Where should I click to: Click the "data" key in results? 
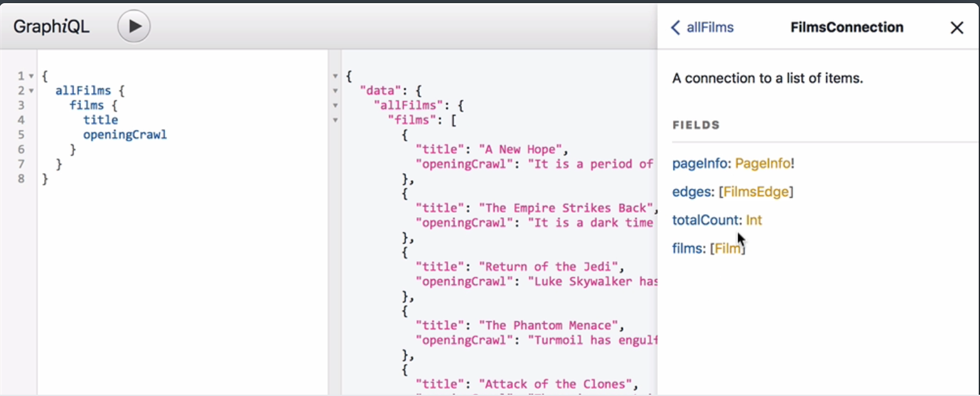[380, 90]
